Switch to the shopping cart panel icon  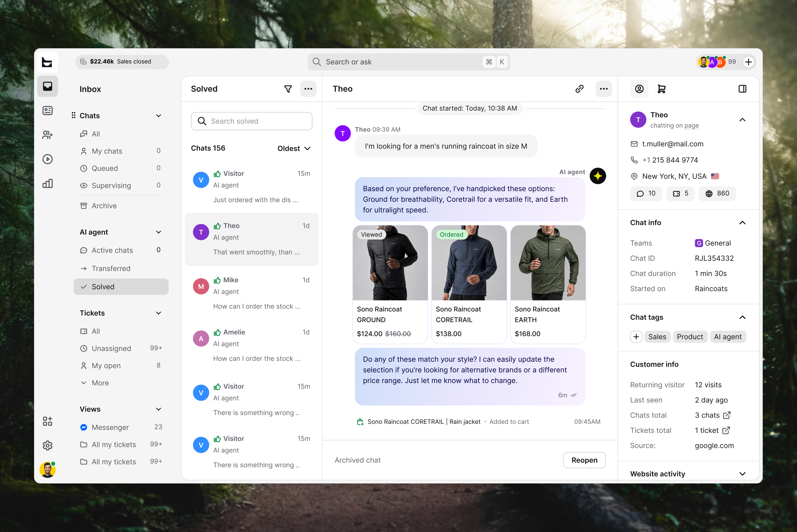tap(661, 89)
